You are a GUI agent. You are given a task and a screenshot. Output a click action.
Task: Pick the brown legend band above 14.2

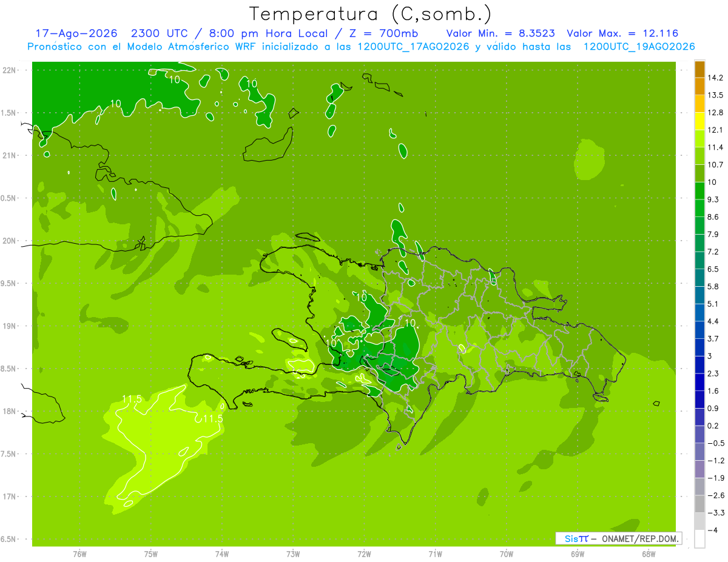(x=699, y=69)
